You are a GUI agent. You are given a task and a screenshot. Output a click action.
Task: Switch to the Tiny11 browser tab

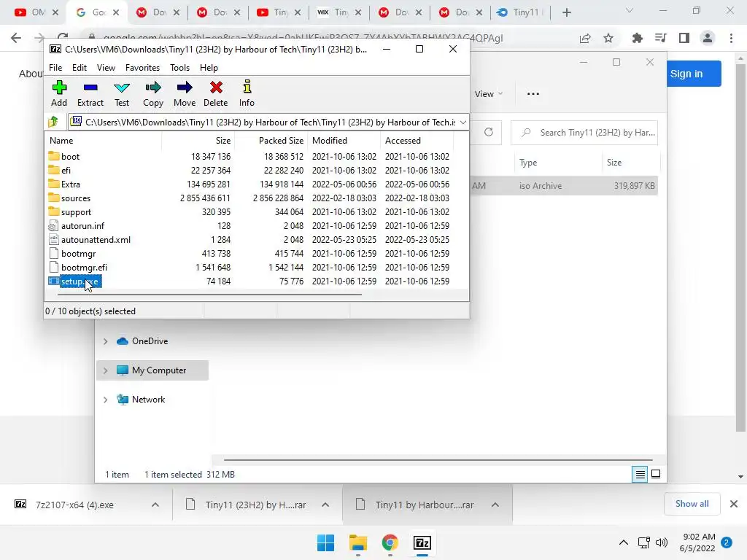click(521, 12)
